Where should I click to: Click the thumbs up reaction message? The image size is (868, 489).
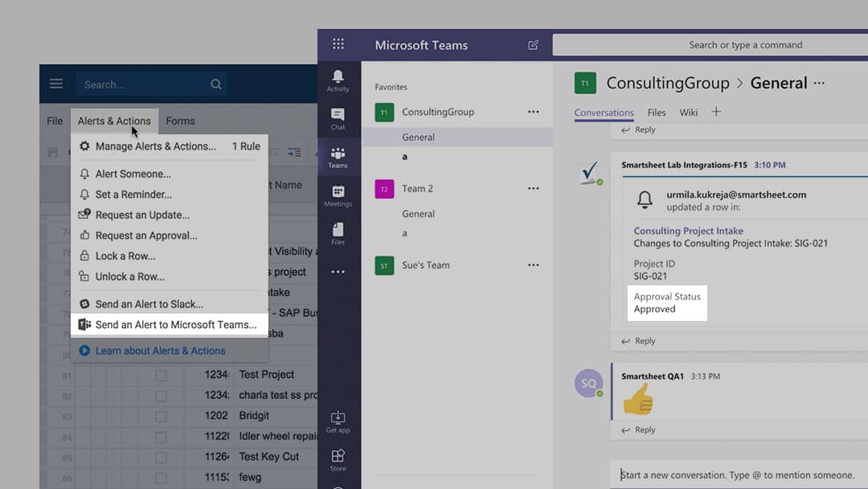tap(638, 399)
